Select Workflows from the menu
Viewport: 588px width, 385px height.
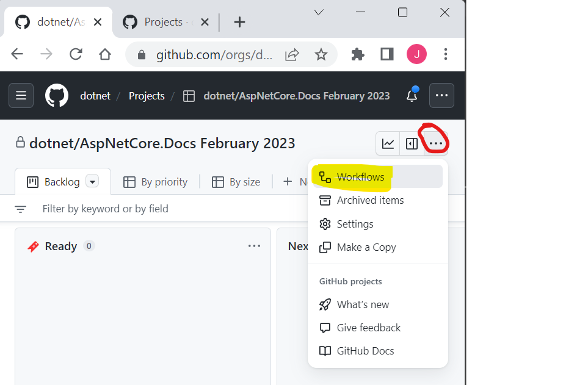(377, 176)
